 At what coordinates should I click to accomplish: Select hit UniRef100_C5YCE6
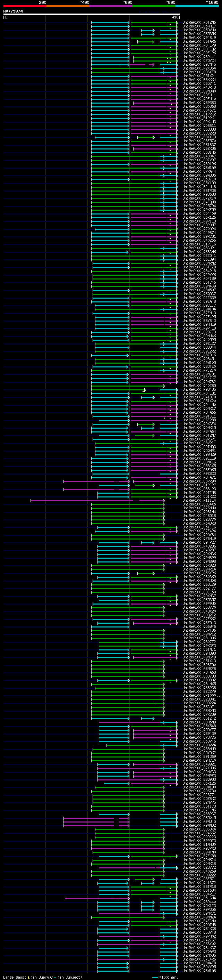(x=199, y=527)
